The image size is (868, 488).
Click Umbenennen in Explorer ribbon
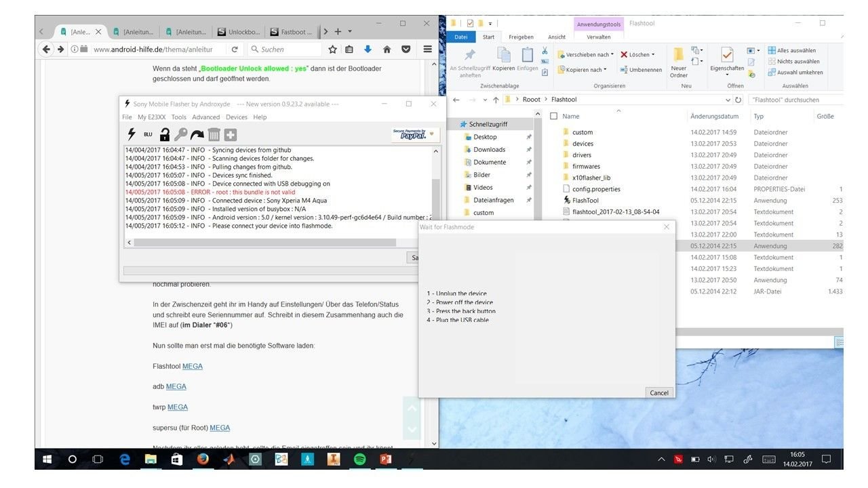click(640, 70)
